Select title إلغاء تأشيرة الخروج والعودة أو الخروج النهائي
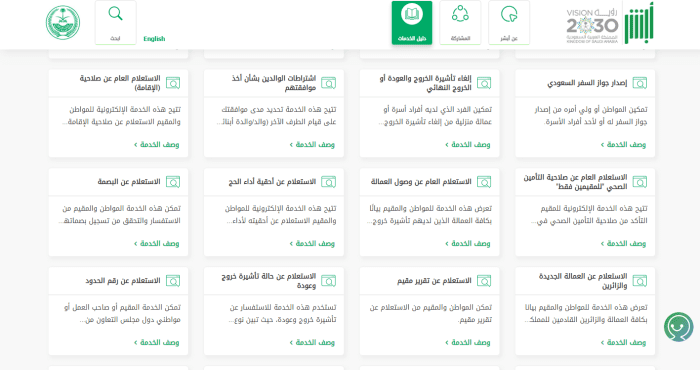 [425, 83]
